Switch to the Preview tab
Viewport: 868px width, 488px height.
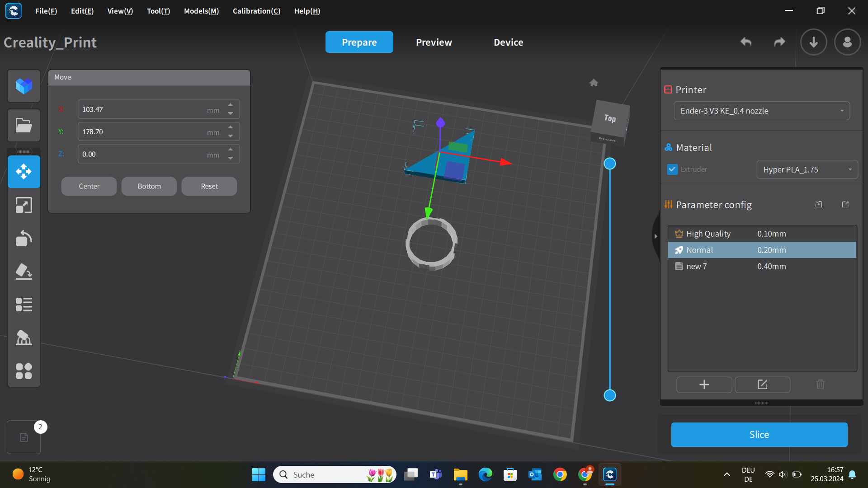pos(434,42)
